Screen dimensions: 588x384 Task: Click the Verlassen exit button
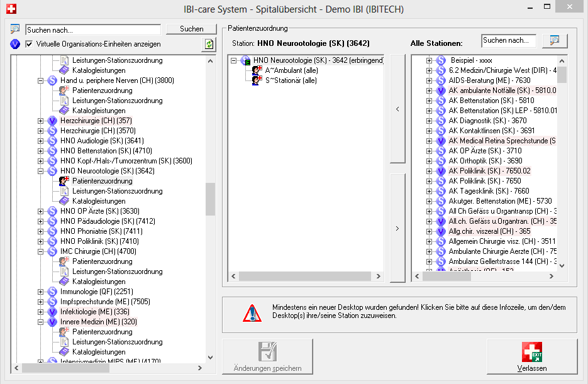(x=531, y=358)
